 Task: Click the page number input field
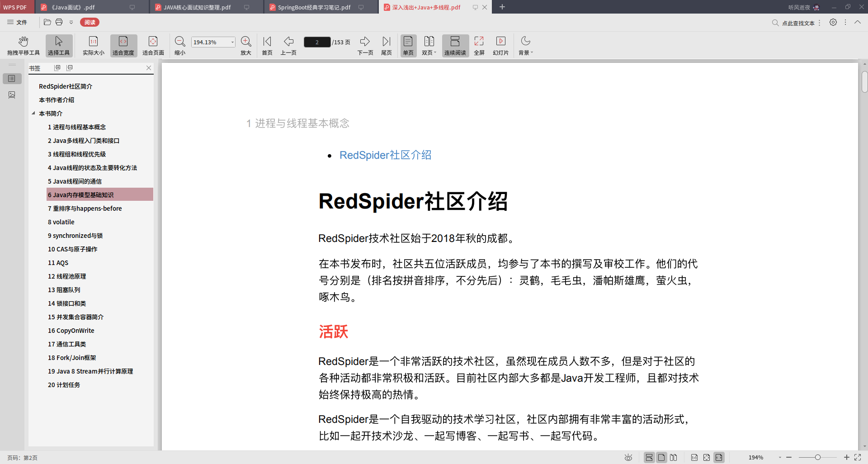(x=317, y=42)
